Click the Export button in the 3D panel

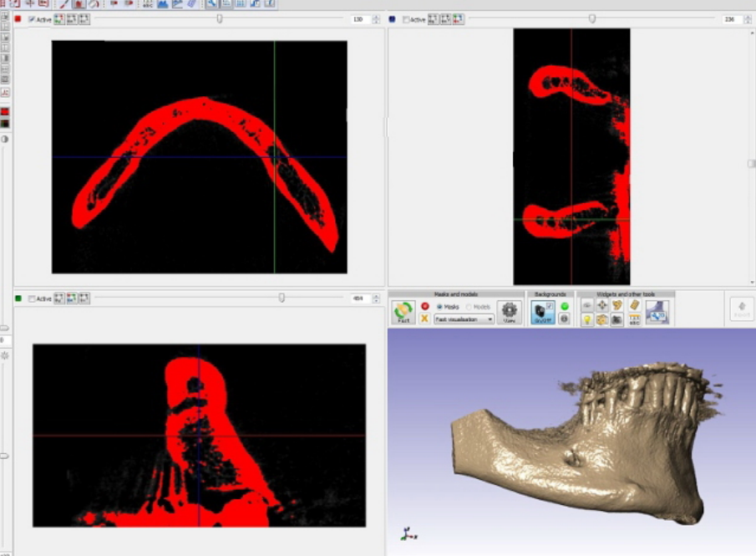point(742,309)
